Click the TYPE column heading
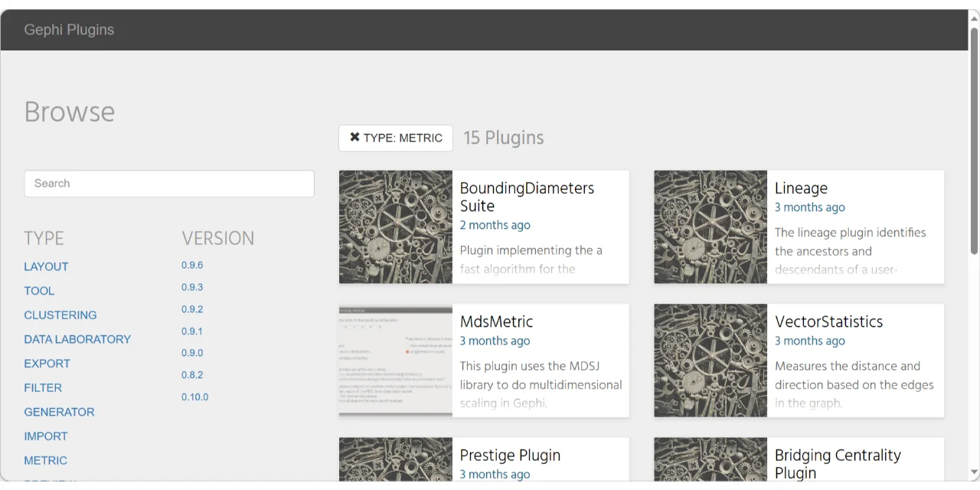 (x=44, y=238)
